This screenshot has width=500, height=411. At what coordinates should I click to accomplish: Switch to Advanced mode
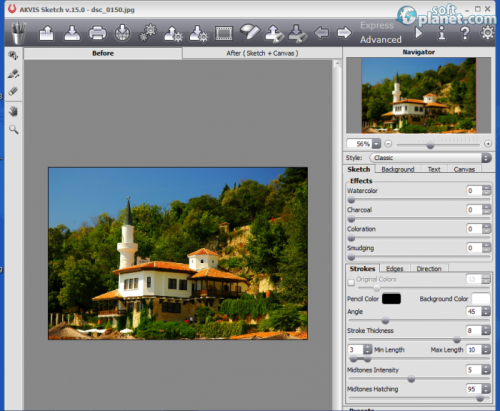tap(381, 40)
